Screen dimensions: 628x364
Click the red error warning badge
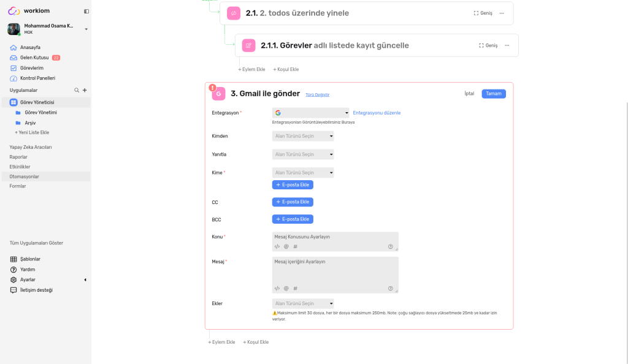(212, 88)
